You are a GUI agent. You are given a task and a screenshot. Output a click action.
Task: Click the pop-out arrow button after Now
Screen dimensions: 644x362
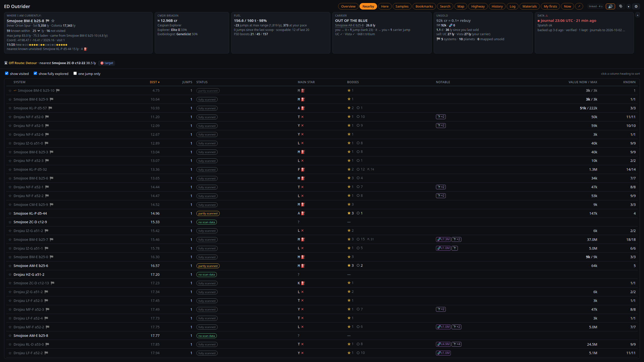[579, 6]
